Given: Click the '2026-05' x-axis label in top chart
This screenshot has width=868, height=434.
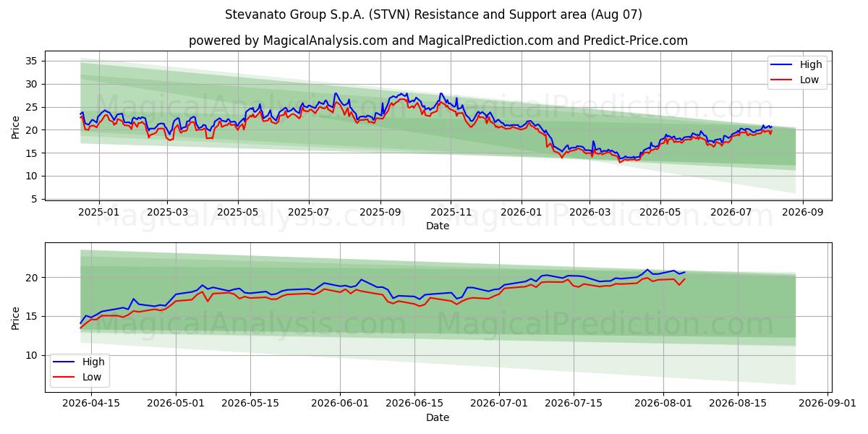Looking at the screenshot, I should [660, 211].
